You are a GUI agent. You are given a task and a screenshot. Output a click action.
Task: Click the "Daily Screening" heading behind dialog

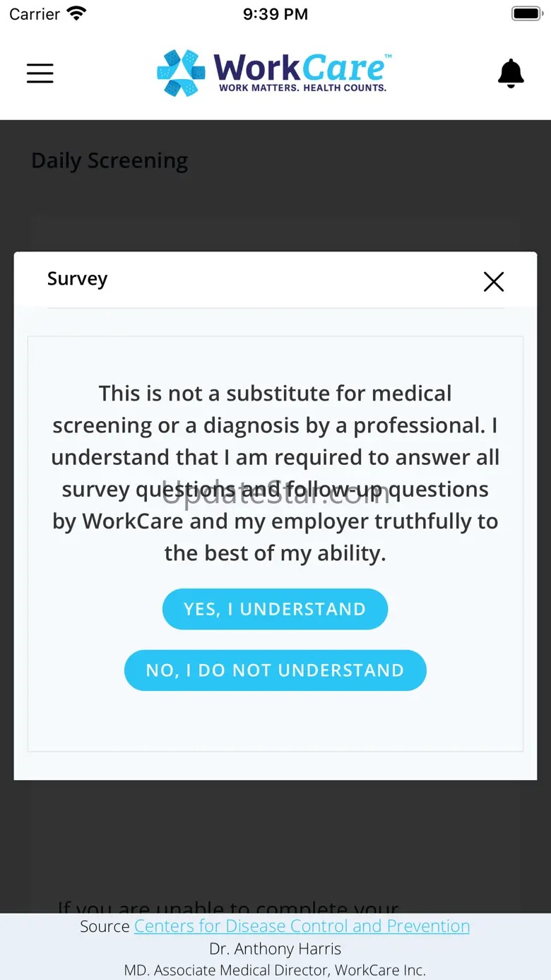(109, 161)
